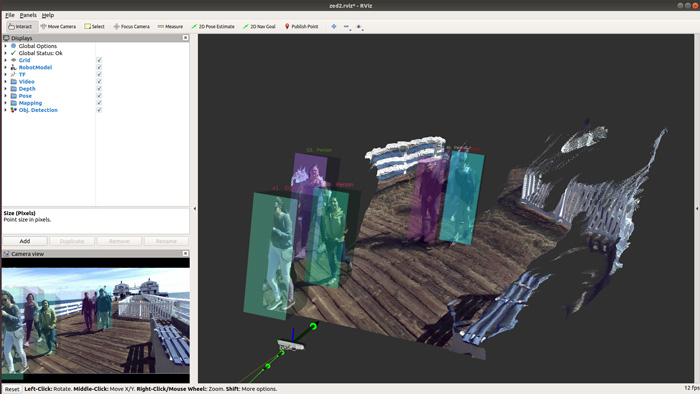
Task: Click the Remove button
Action: [119, 241]
